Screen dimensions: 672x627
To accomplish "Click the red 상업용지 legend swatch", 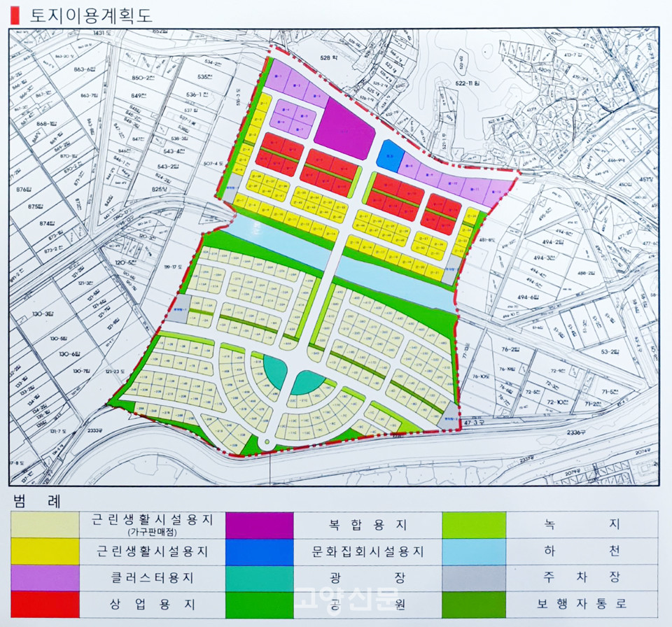I will (45, 604).
